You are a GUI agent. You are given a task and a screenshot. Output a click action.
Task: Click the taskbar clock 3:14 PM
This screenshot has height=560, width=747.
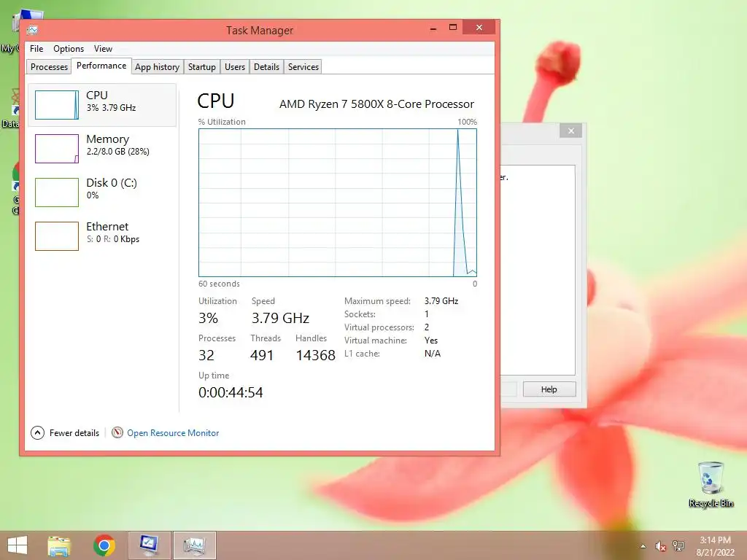pyautogui.click(x=715, y=540)
